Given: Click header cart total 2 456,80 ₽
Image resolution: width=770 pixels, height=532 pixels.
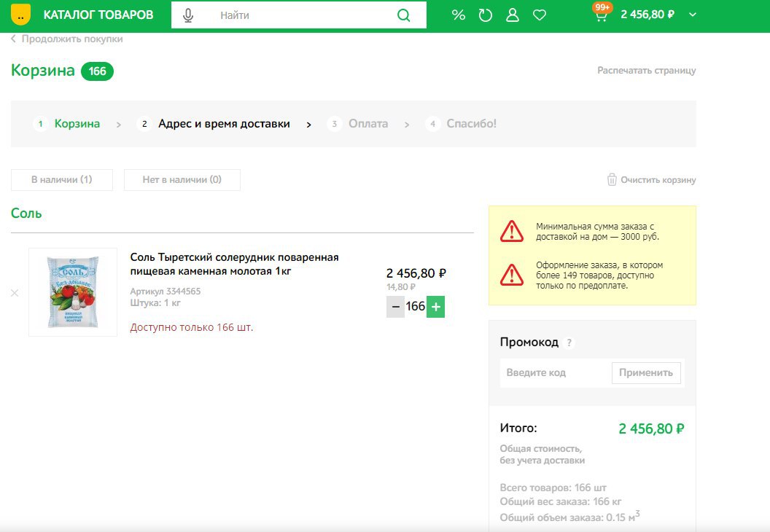Looking at the screenshot, I should click(x=647, y=15).
